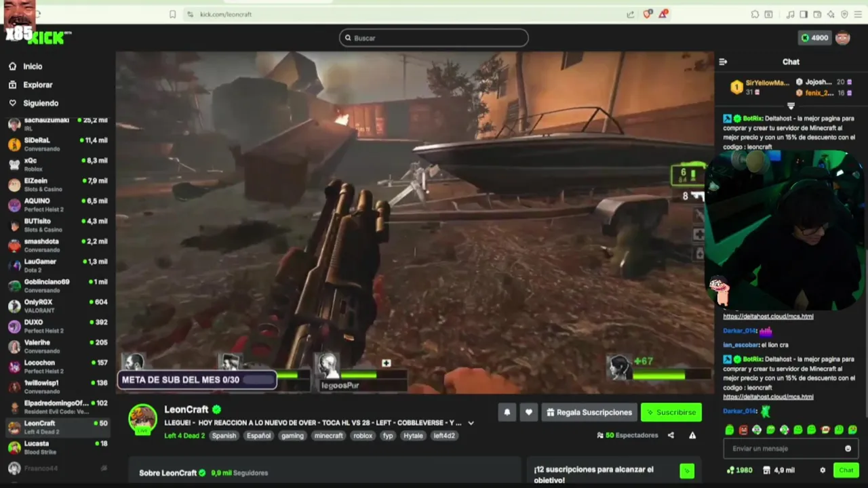The height and width of the screenshot is (488, 868).
Task: Open the Left 4 Dead 2 category link
Action: pos(184,436)
